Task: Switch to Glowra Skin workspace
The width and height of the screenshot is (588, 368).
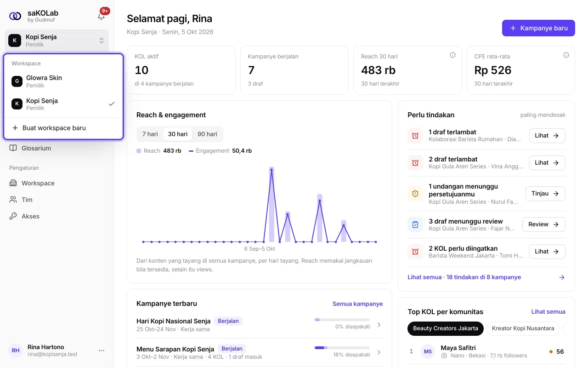Action: tap(63, 81)
